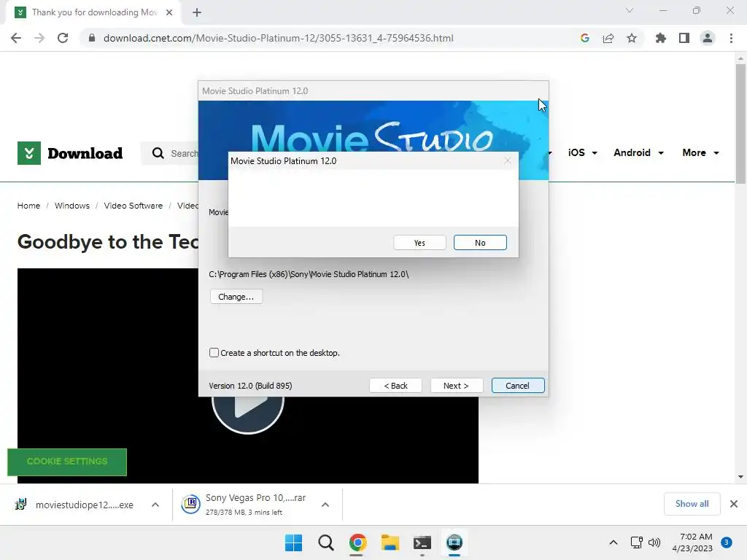Reload the current Chrome page
The image size is (747, 560).
tap(63, 38)
